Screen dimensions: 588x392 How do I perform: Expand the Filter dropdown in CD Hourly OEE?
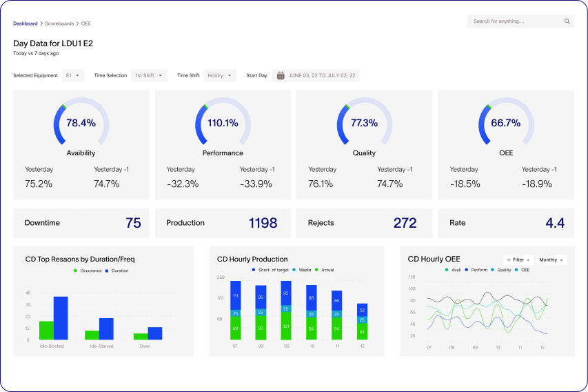pos(518,259)
